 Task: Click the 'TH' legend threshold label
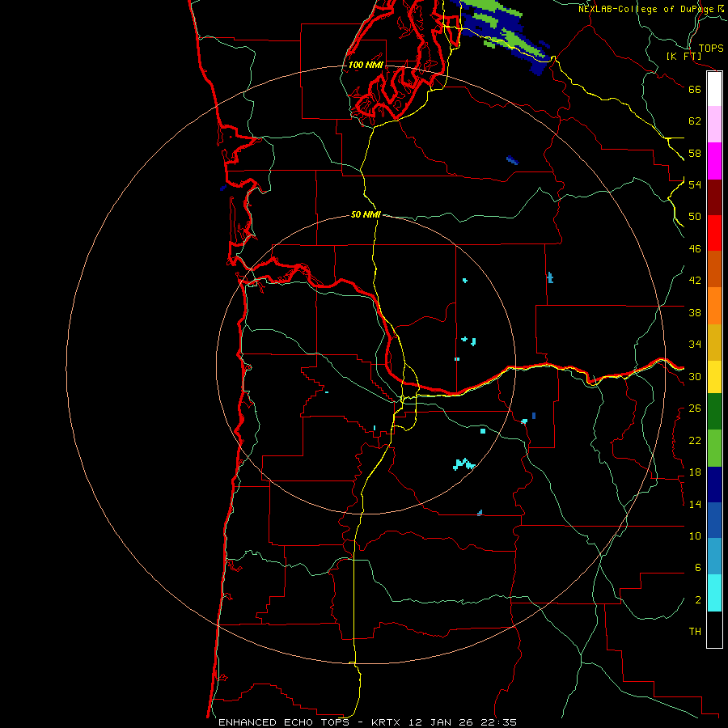coord(695,632)
